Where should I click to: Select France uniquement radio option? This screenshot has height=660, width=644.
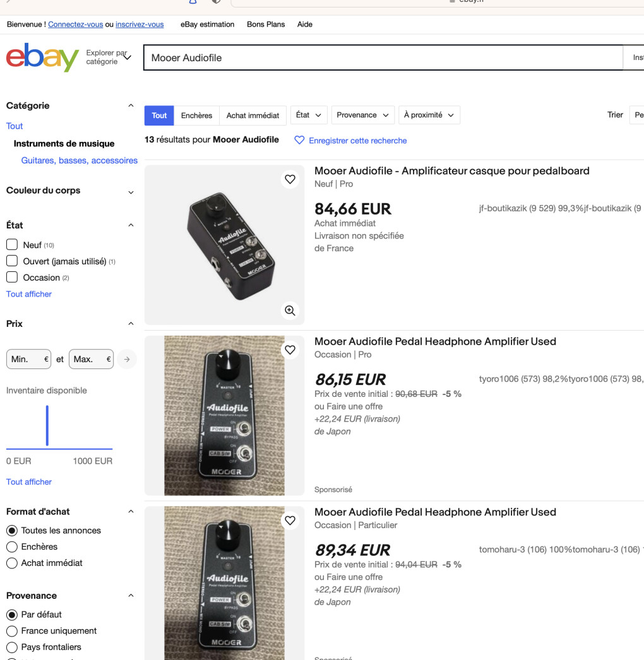point(12,630)
